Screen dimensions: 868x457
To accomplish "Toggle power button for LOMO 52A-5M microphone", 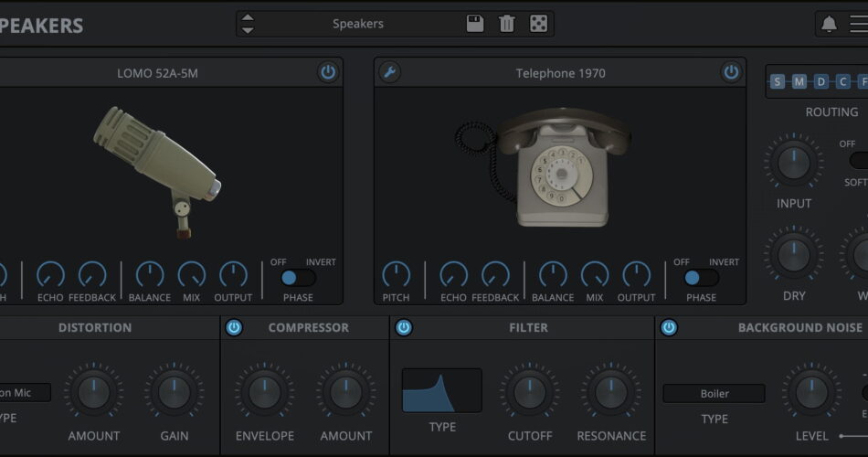I will [328, 72].
